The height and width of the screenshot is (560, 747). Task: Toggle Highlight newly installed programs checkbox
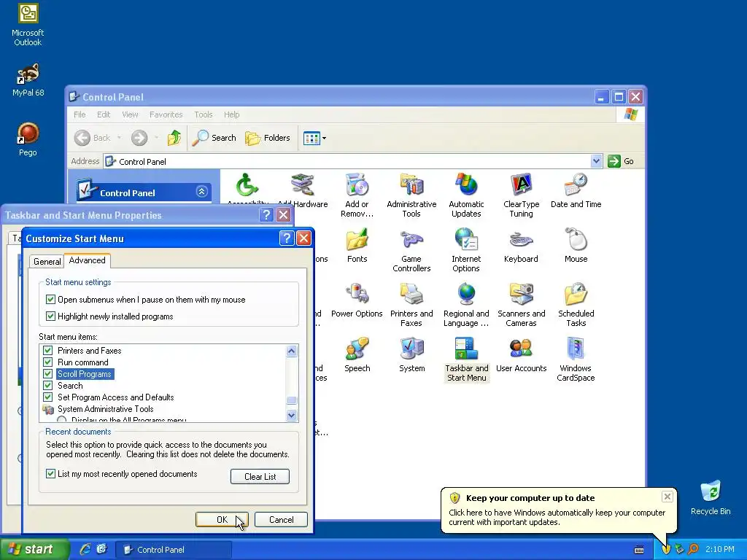click(50, 316)
